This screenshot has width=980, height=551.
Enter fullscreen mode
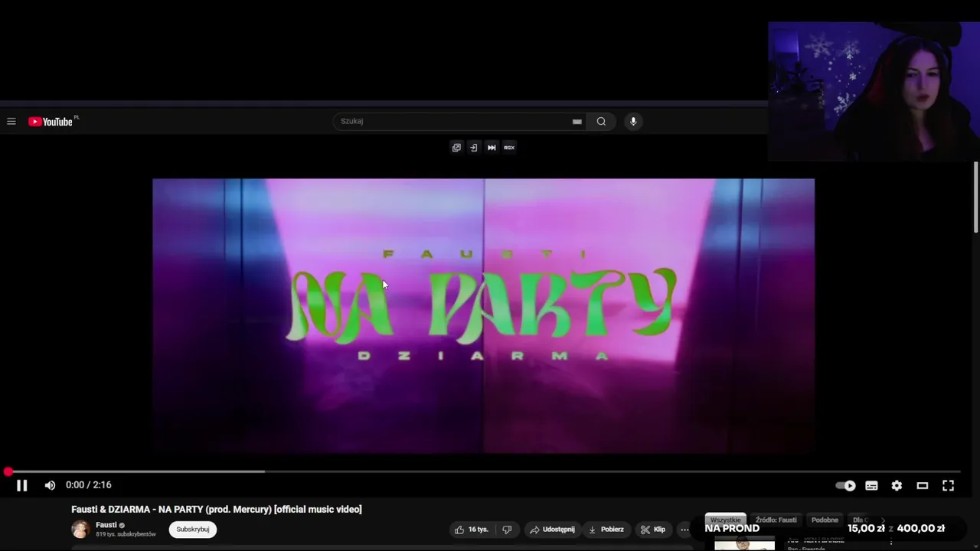948,485
